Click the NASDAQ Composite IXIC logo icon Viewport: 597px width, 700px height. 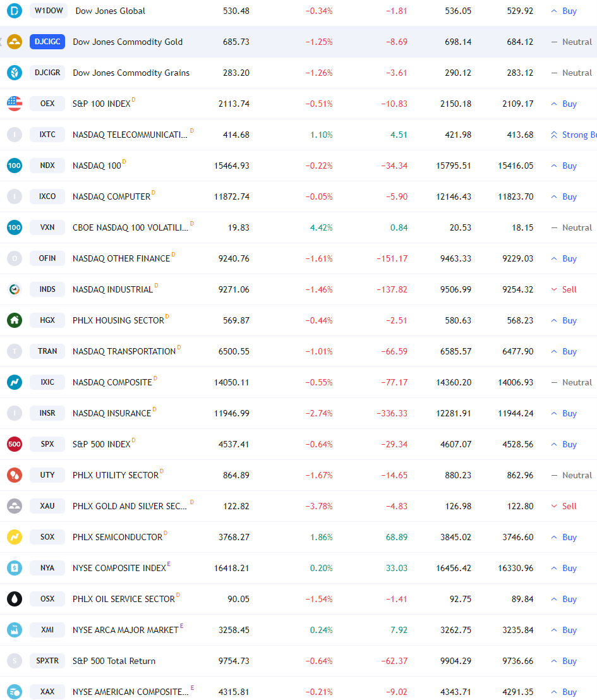tap(15, 382)
